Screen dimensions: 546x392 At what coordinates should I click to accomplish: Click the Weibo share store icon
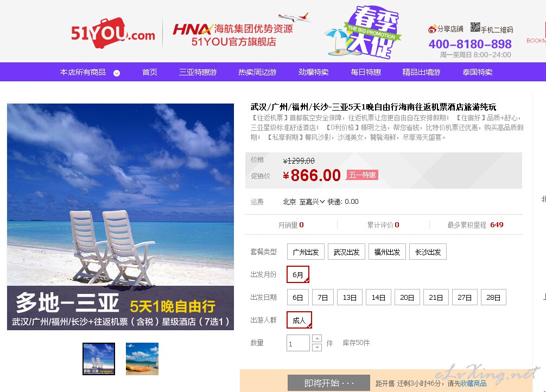coord(432,29)
